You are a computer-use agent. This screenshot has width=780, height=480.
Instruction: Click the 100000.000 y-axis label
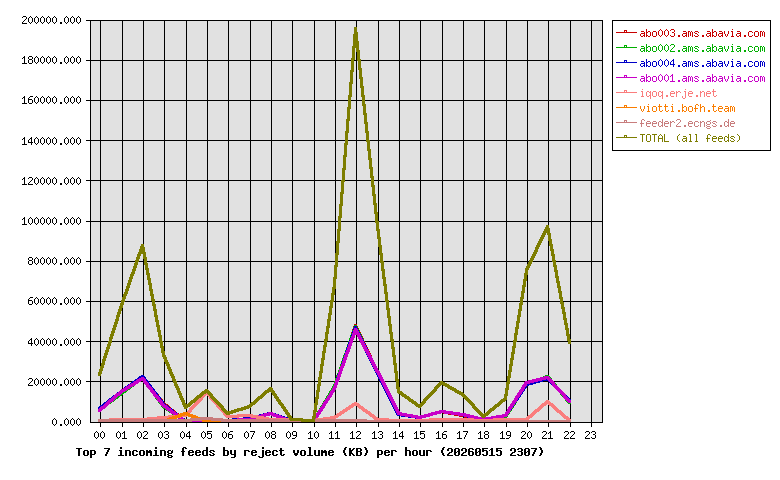click(x=51, y=221)
